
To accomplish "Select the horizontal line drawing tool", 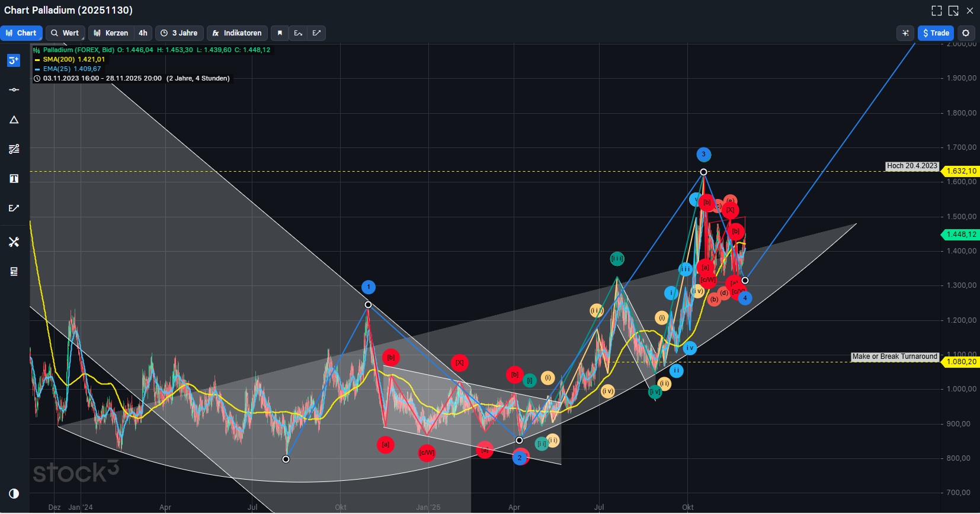I will coord(14,90).
